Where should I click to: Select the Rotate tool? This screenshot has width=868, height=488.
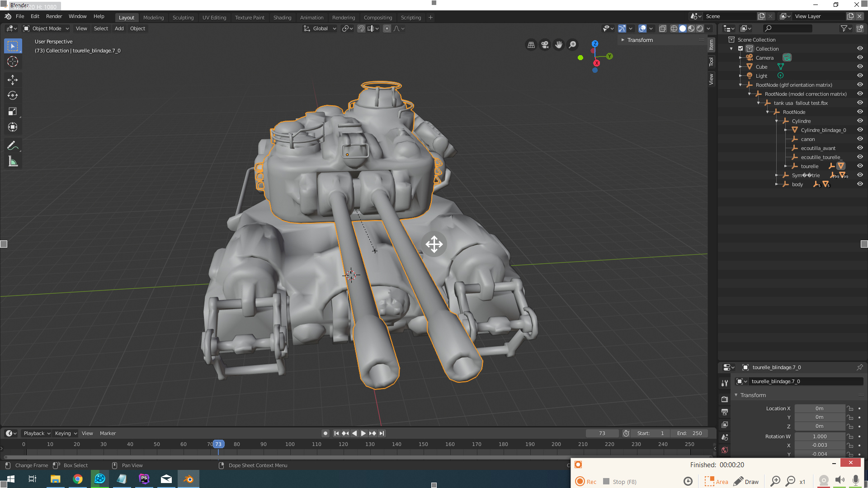point(13,95)
